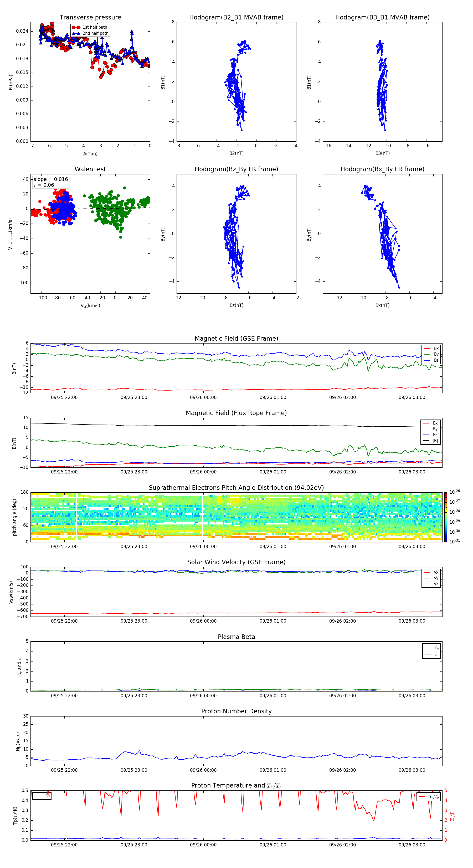Screen dimensions: 473x868
Task: Select the 'Tp' legend entry
Action: click(x=42, y=796)
